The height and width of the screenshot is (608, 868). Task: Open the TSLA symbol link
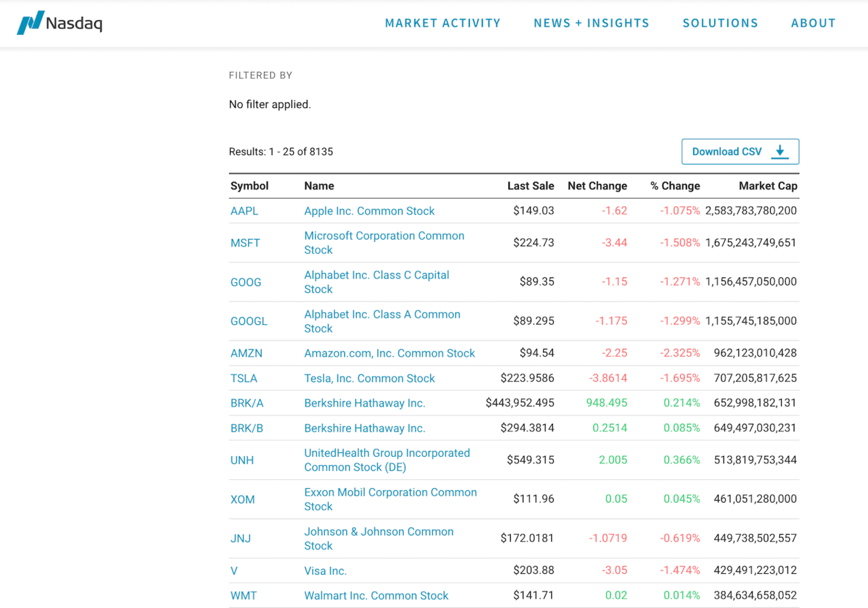[x=243, y=378]
